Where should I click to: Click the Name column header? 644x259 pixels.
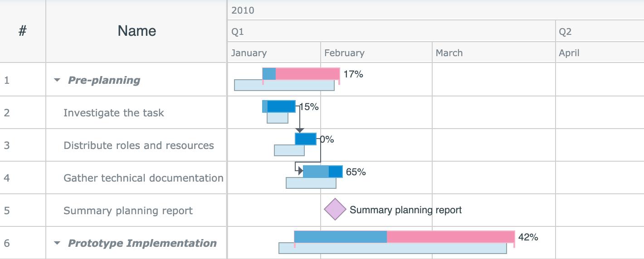(x=137, y=31)
